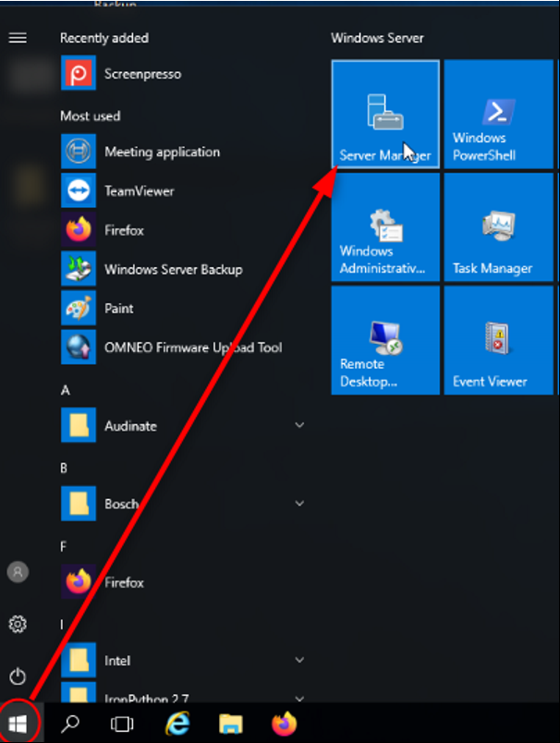Click the Intel folder name

pos(117,660)
